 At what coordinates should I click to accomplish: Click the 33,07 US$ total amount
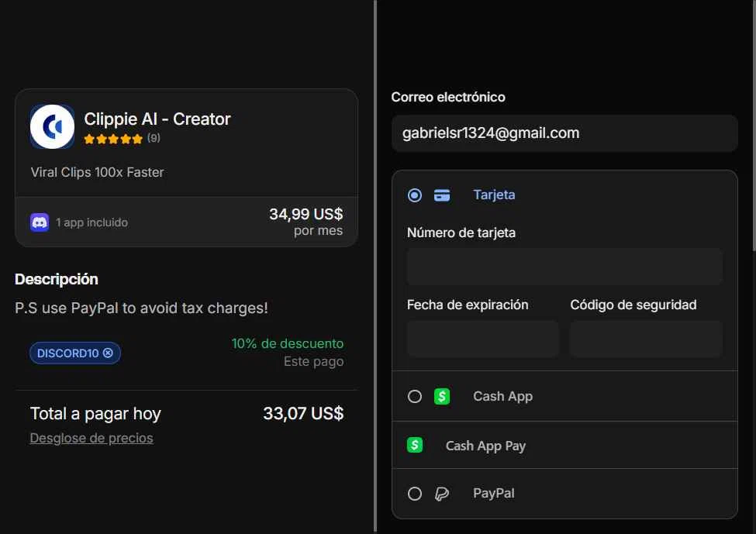(x=303, y=414)
